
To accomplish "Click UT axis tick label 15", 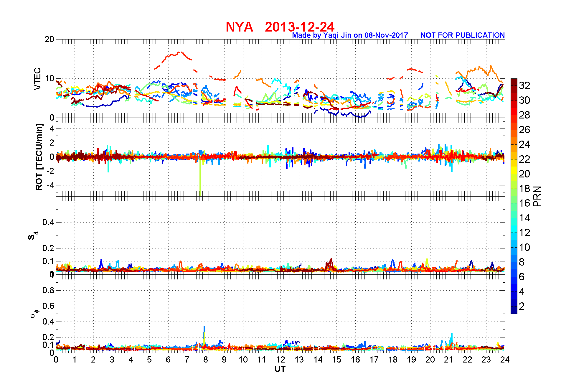I will (336, 360).
